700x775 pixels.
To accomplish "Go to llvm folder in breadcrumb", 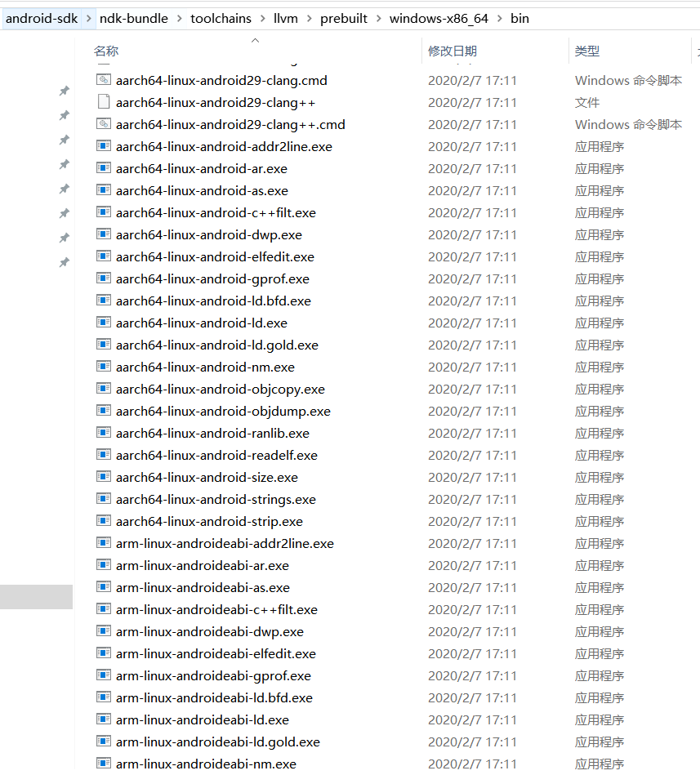I will pos(286,19).
